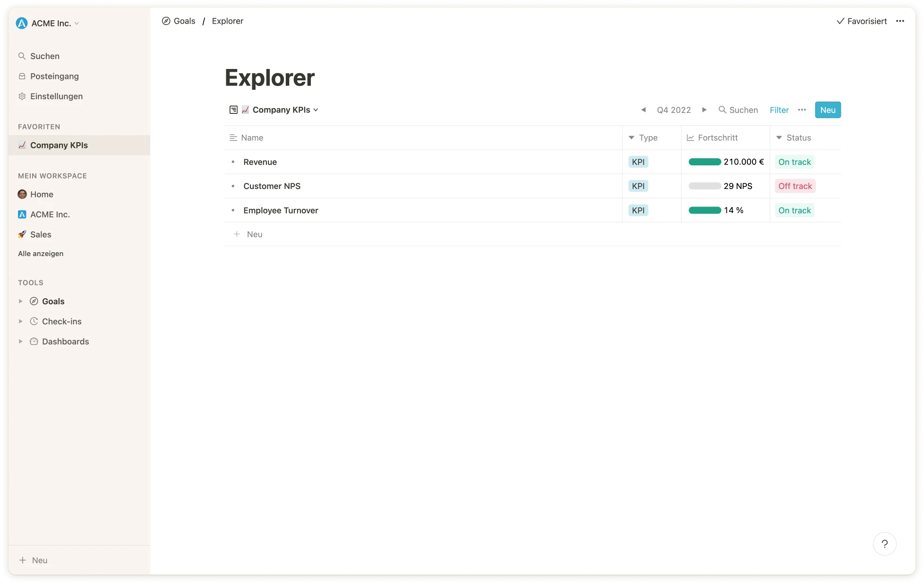
Task: Click the Suchen magnifier in table toolbar
Action: [x=722, y=110]
